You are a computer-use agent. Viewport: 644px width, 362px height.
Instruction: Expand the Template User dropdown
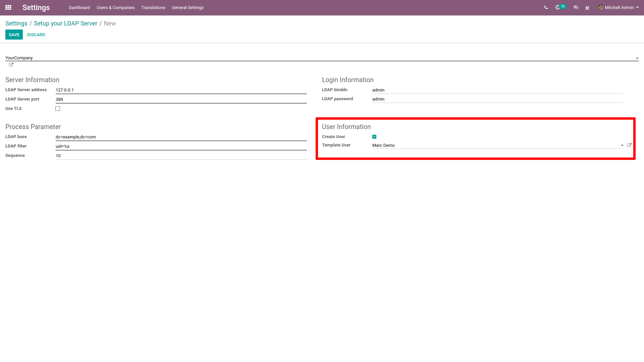[622, 145]
